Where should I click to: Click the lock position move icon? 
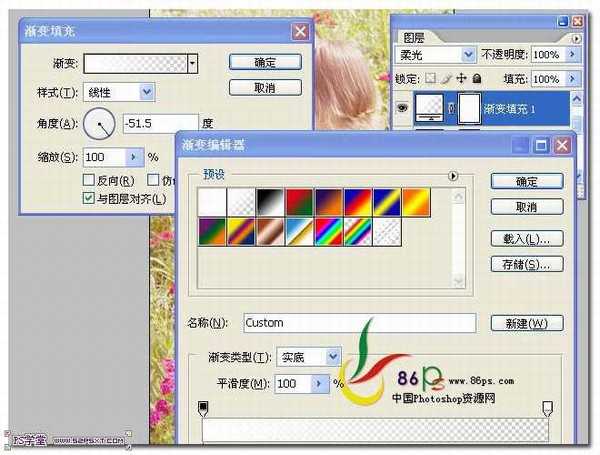pos(460,78)
